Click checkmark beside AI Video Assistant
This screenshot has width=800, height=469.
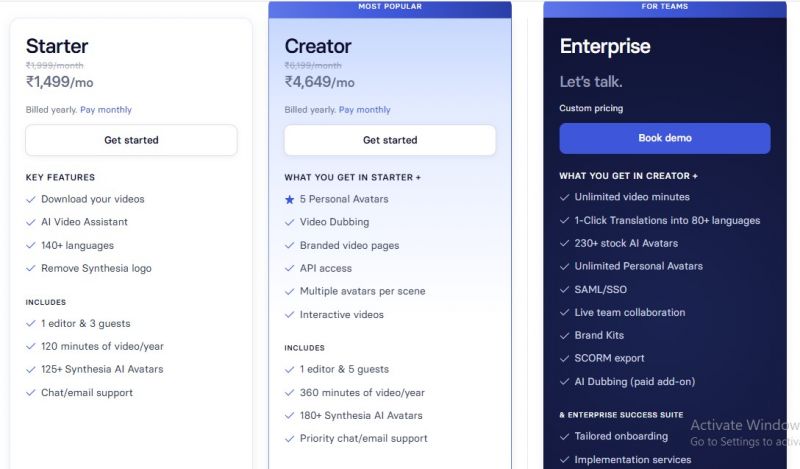(x=31, y=223)
